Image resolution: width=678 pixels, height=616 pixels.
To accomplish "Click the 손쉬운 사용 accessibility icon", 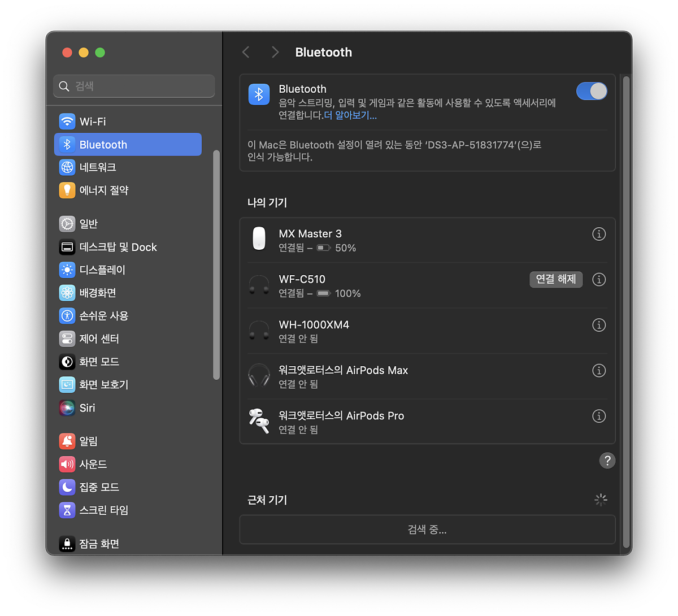I will click(67, 316).
